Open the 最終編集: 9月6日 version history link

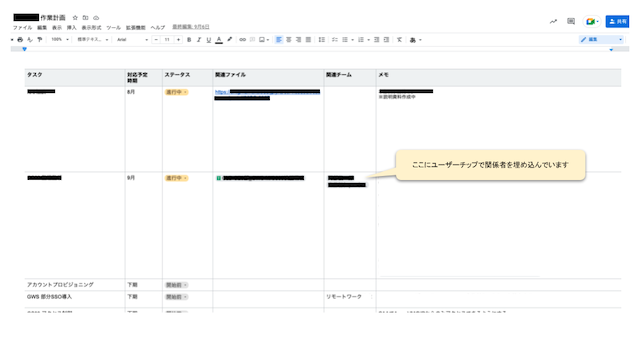click(191, 27)
